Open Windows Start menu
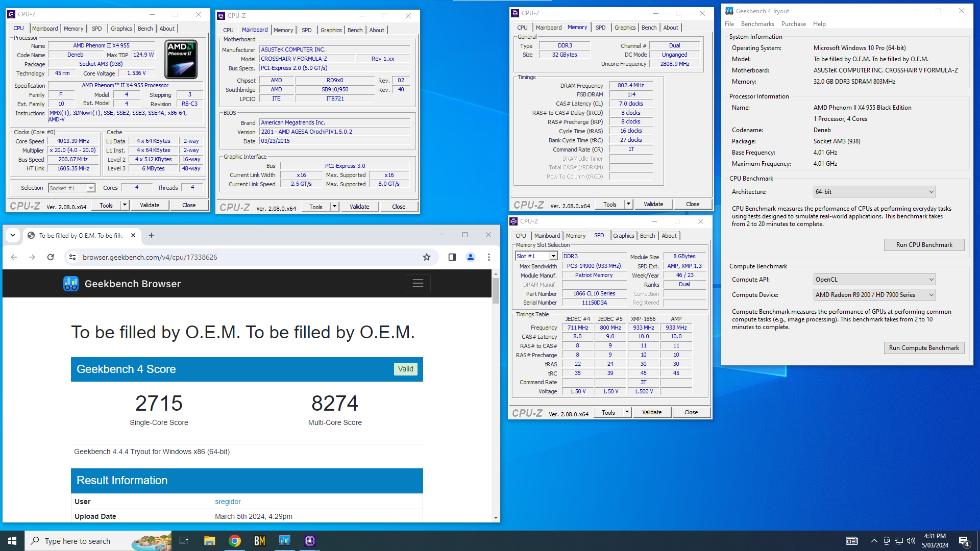 pos(12,541)
